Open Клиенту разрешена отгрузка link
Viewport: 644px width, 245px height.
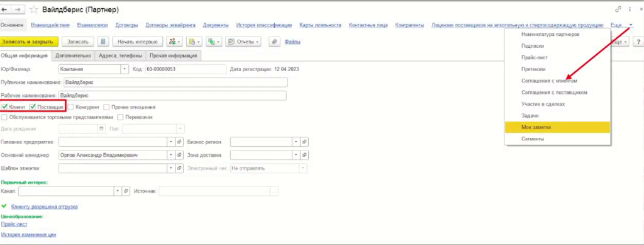(x=45, y=207)
